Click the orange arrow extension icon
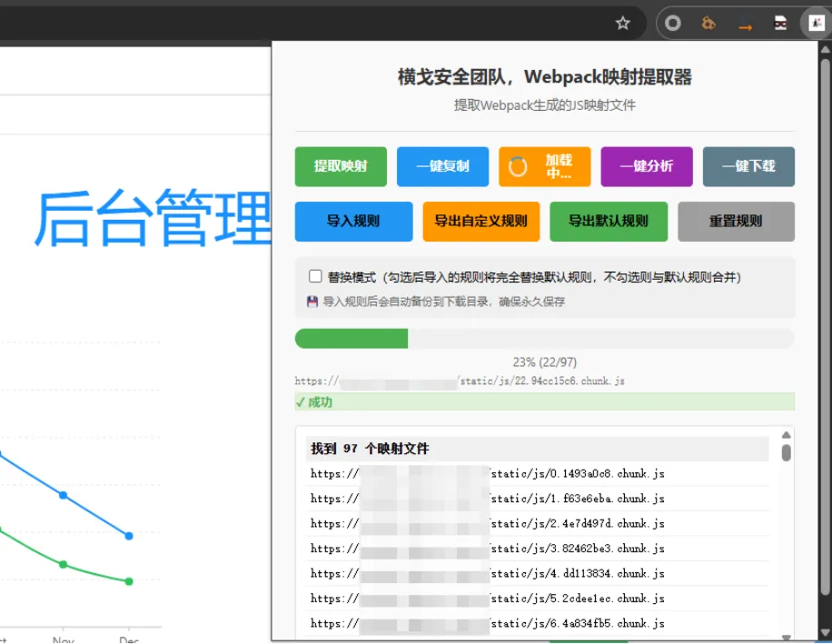832x644 pixels. point(745,26)
